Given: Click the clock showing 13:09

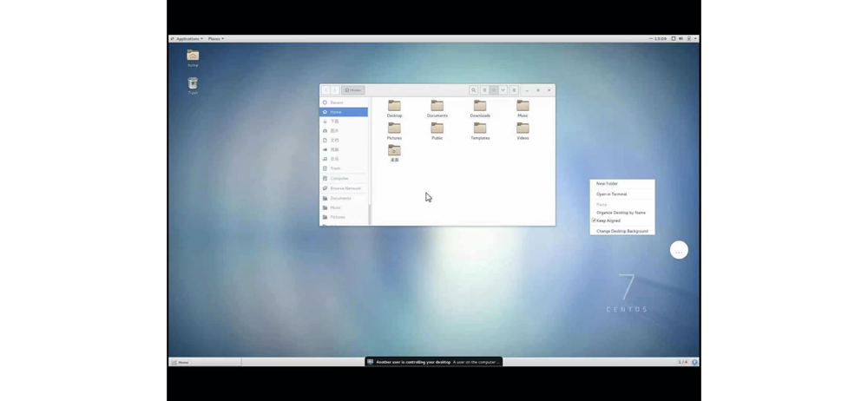Looking at the screenshot, I should (660, 39).
